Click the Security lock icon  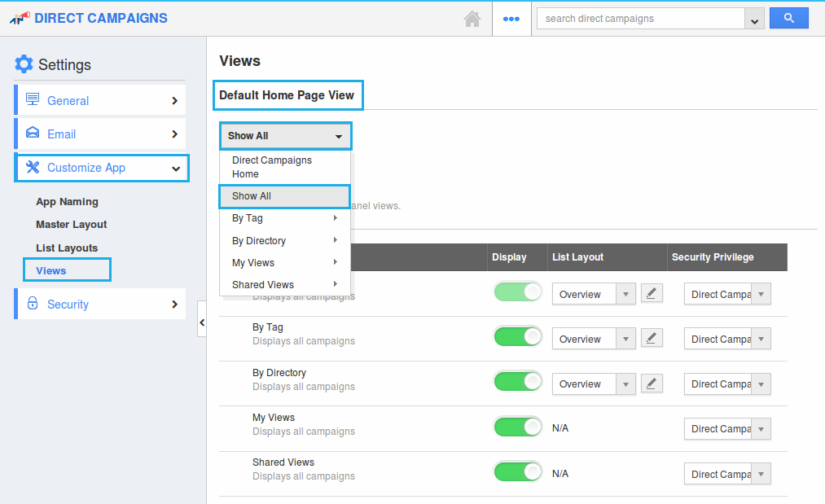[31, 303]
